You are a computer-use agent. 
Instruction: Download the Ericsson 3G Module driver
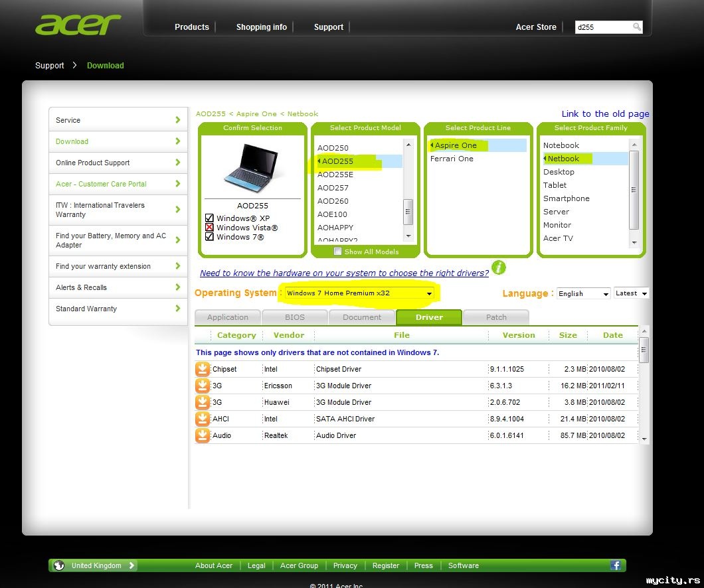point(203,386)
